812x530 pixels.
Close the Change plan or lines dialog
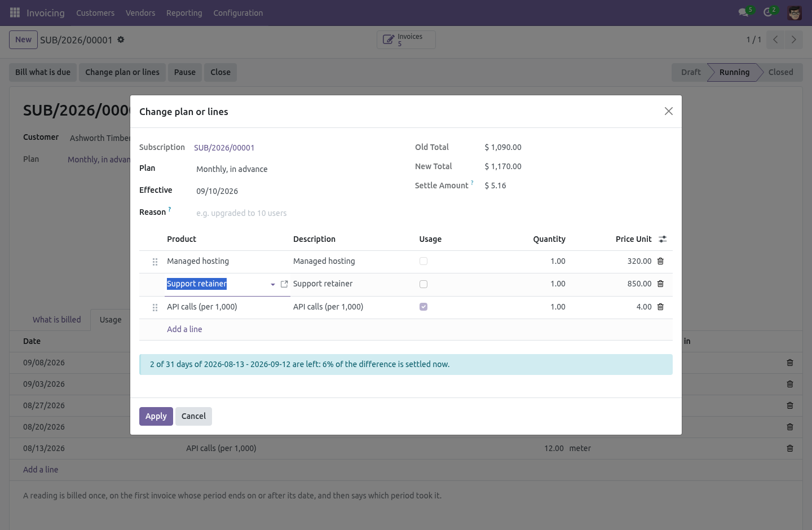point(669,111)
